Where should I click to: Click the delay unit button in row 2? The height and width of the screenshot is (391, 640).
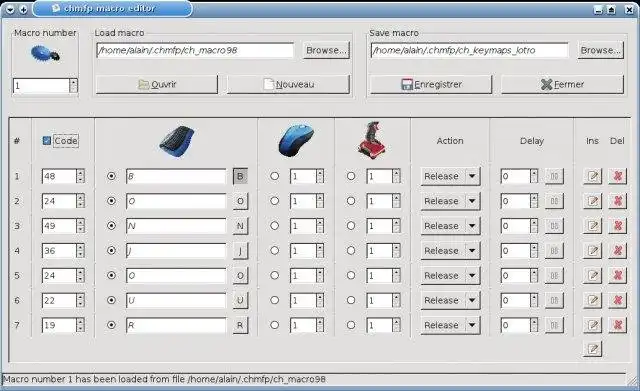pos(554,201)
